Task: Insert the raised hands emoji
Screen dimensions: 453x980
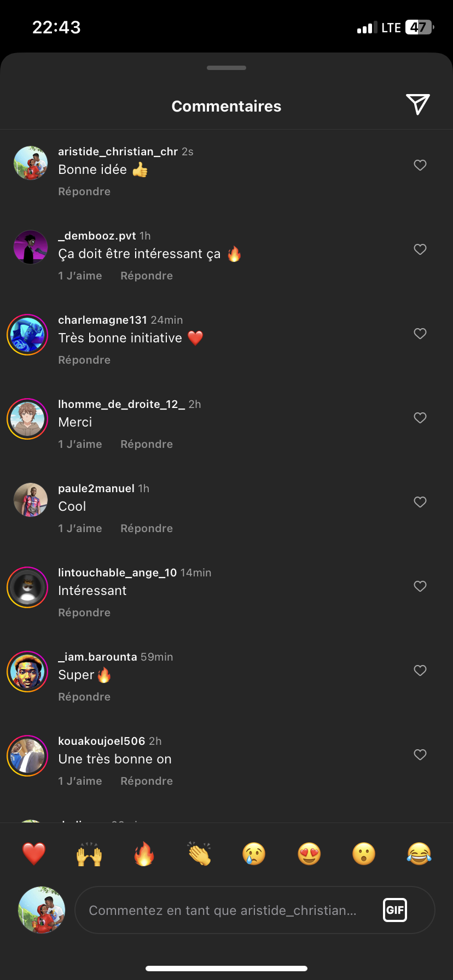Action: click(89, 854)
